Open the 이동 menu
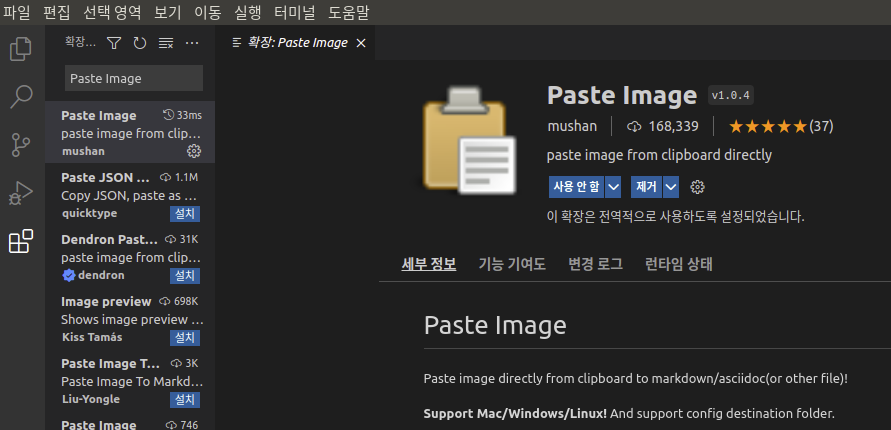This screenshot has width=891, height=430. 207,12
